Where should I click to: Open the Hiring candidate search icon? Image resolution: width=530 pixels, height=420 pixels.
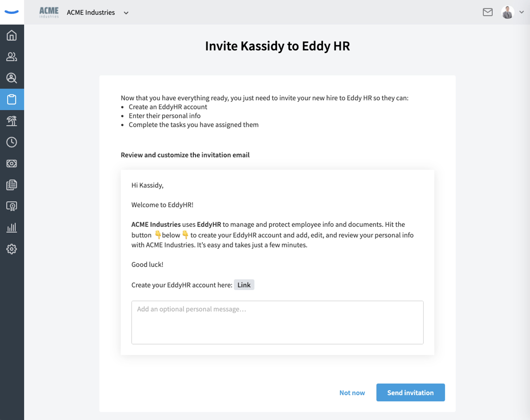tap(12, 78)
